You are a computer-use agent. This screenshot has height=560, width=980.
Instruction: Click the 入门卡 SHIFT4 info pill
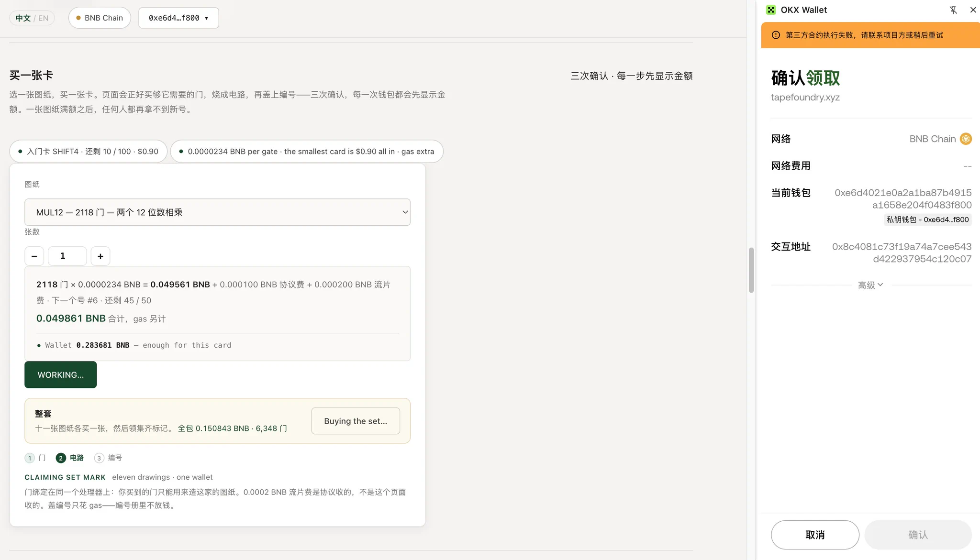pos(89,151)
